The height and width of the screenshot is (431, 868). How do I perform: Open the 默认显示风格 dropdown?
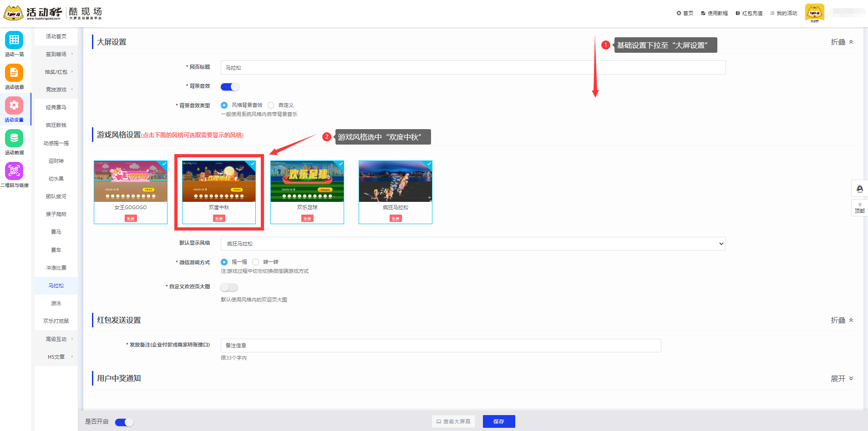pyautogui.click(x=473, y=244)
